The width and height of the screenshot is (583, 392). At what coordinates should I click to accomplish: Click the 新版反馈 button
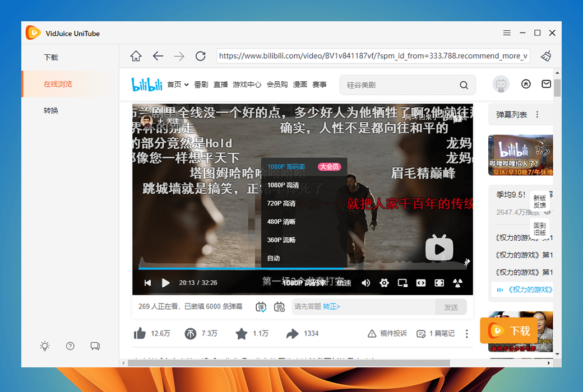539,202
